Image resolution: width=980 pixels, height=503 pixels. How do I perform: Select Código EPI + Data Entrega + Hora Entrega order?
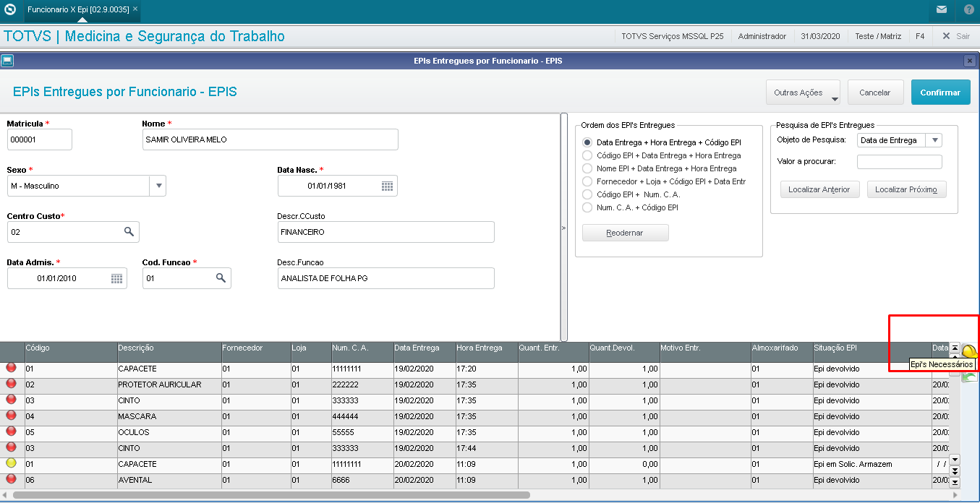[x=587, y=155]
